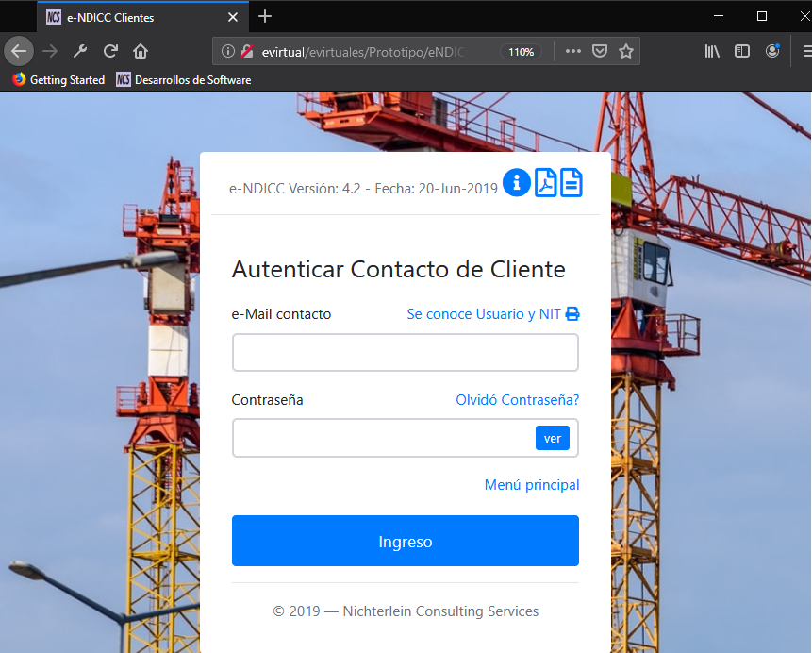
Task: Bookmark this page with the star icon
Action: point(625,51)
